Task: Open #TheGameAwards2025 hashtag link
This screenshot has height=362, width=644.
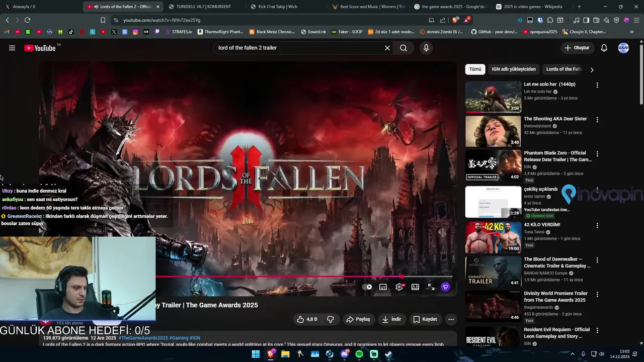Action: click(143, 338)
